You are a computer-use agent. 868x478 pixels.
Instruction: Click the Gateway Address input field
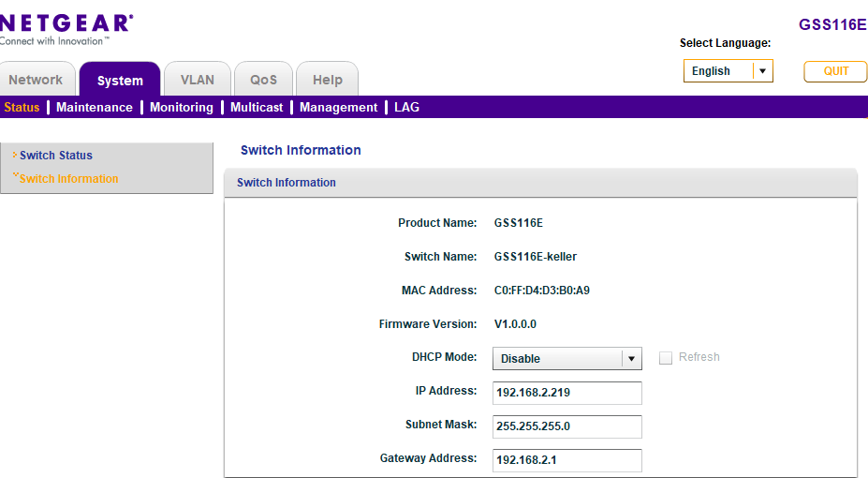pos(566,460)
